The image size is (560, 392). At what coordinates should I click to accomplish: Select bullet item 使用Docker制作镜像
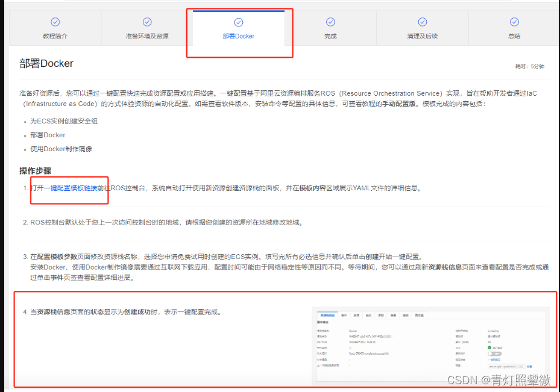click(x=61, y=149)
